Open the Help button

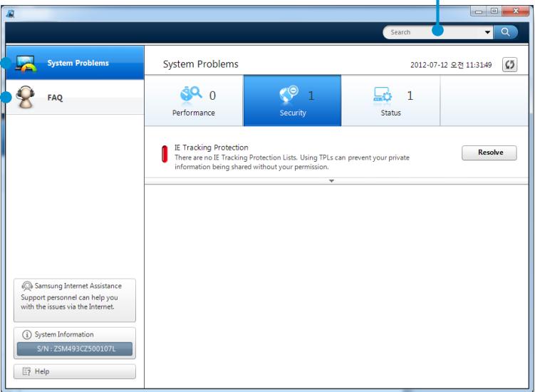[x=75, y=371]
